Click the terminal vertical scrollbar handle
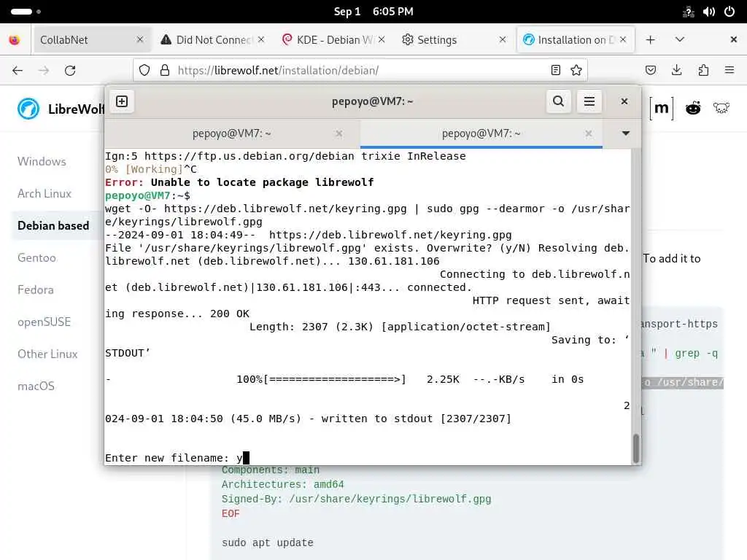This screenshot has height=560, width=747. click(x=635, y=448)
